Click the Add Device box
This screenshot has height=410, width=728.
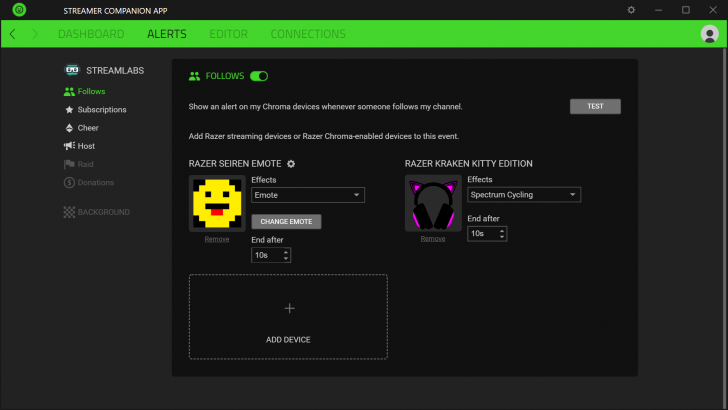click(x=288, y=317)
